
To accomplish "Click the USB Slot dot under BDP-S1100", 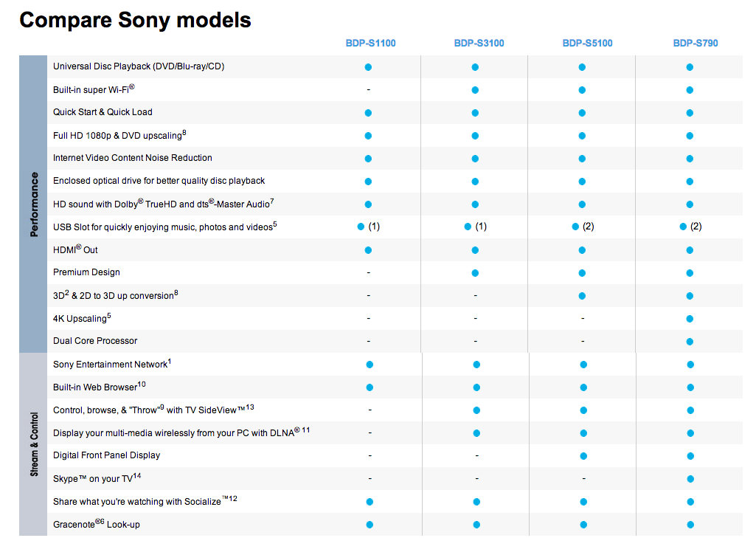I will [x=361, y=227].
